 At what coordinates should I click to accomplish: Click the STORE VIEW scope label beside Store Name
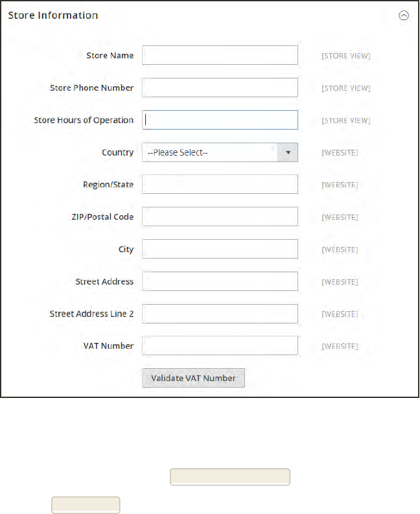click(x=346, y=56)
